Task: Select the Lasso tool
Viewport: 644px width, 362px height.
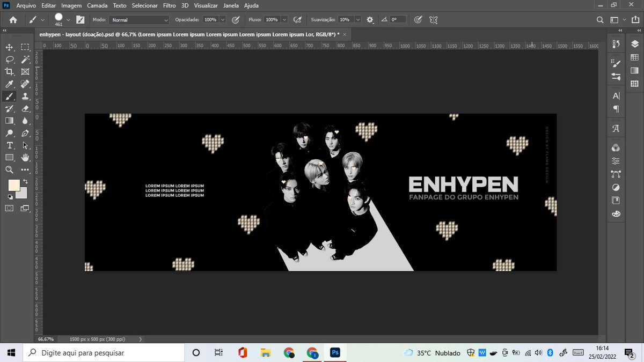Action: (x=9, y=60)
